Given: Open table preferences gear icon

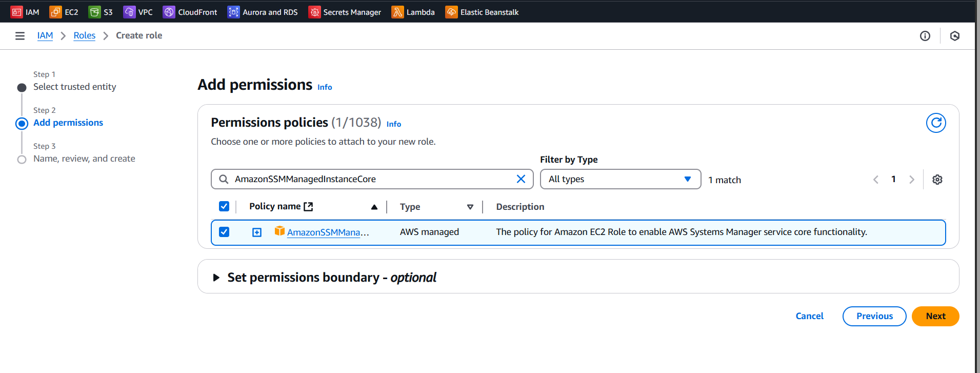Looking at the screenshot, I should (x=937, y=180).
